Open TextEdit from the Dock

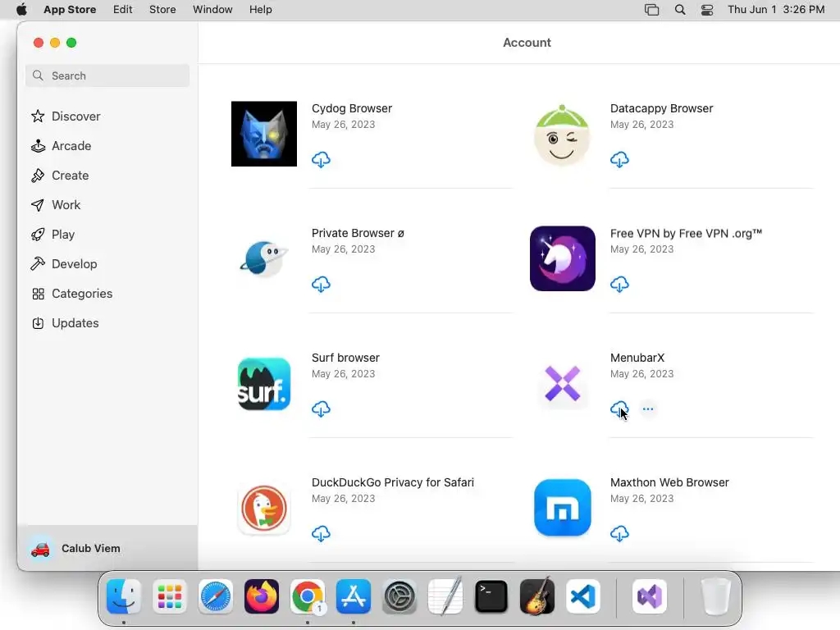[x=445, y=596]
